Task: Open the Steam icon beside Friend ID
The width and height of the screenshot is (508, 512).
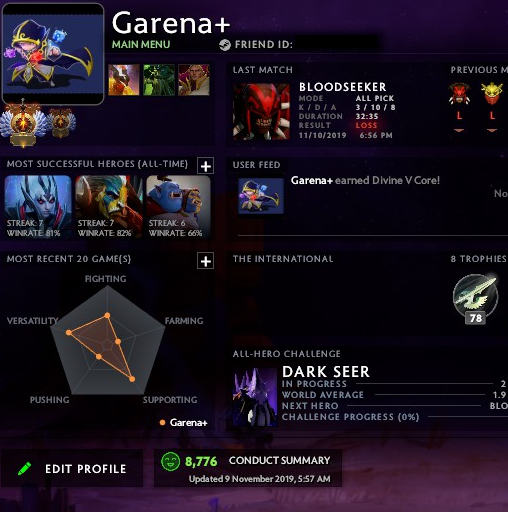Action: coord(225,45)
